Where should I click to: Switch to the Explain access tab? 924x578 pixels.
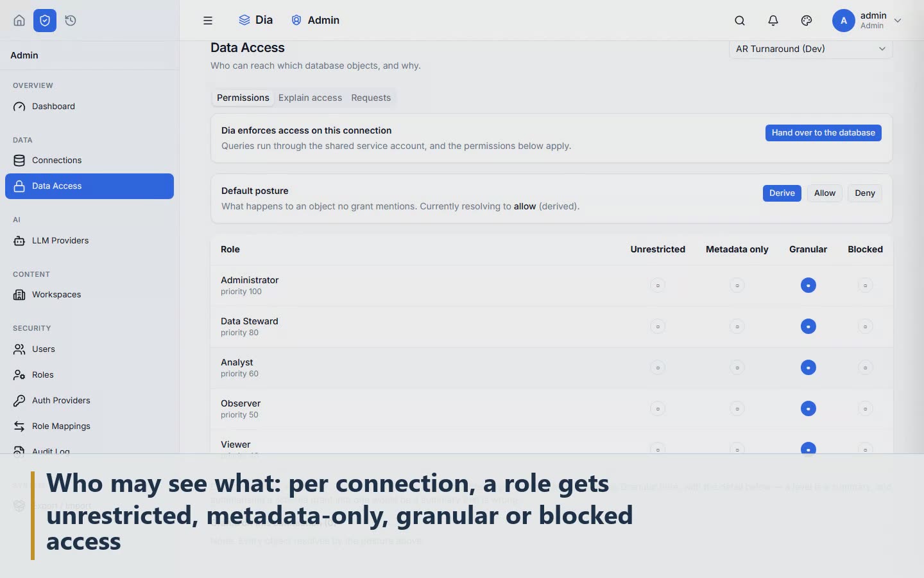310,98
